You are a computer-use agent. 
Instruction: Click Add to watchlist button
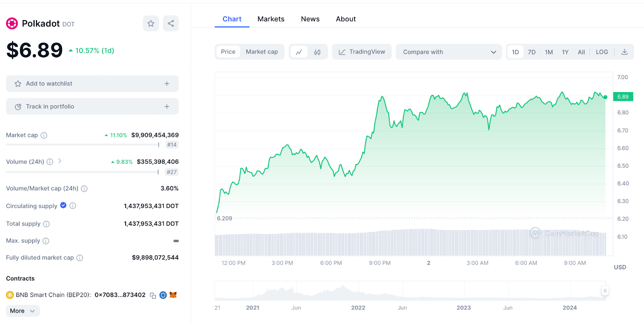coord(92,84)
